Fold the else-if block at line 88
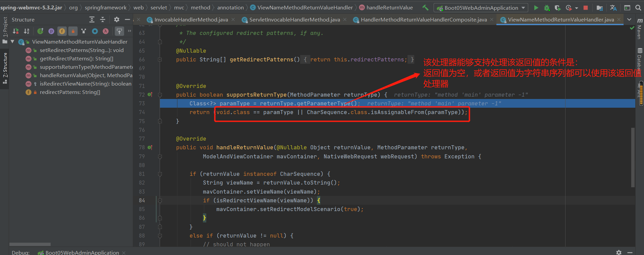The width and height of the screenshot is (644, 255). coord(160,236)
